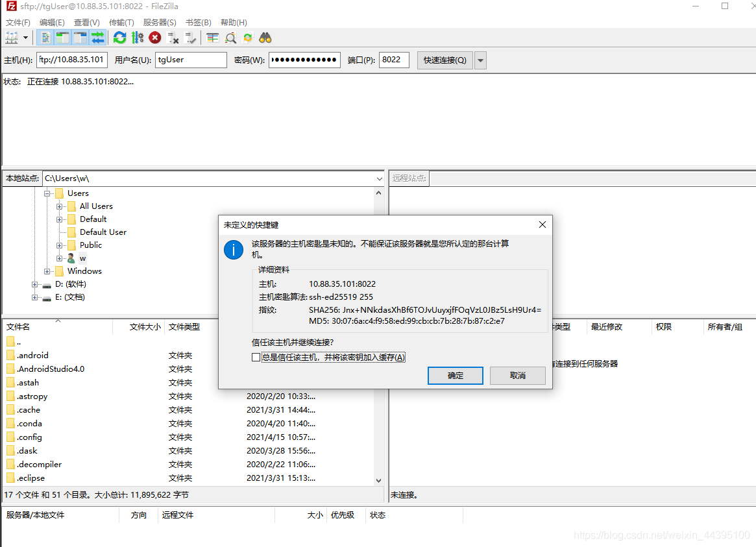
Task: Toggle synchronized browsing icon
Action: pyautogui.click(x=248, y=38)
